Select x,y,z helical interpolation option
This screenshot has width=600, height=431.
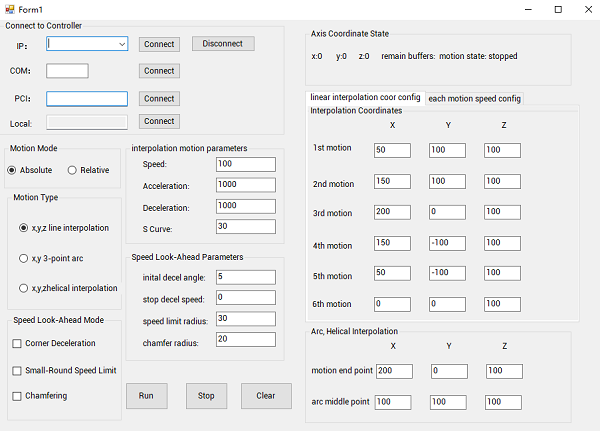pos(24,288)
